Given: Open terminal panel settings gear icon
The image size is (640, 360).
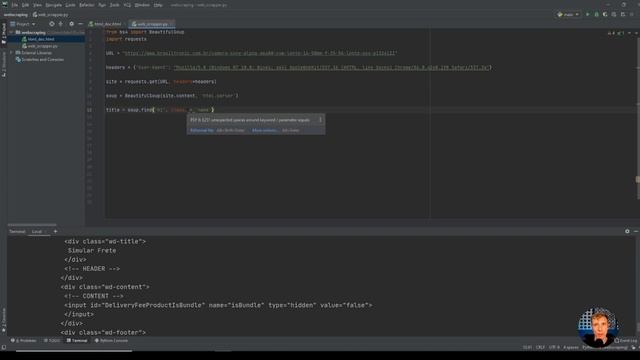Looking at the screenshot, I should 627,231.
